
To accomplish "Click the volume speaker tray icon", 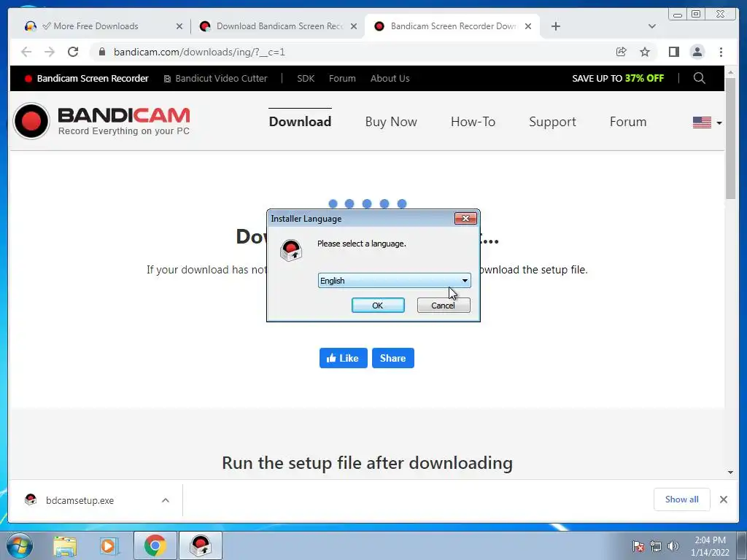I will [673, 546].
